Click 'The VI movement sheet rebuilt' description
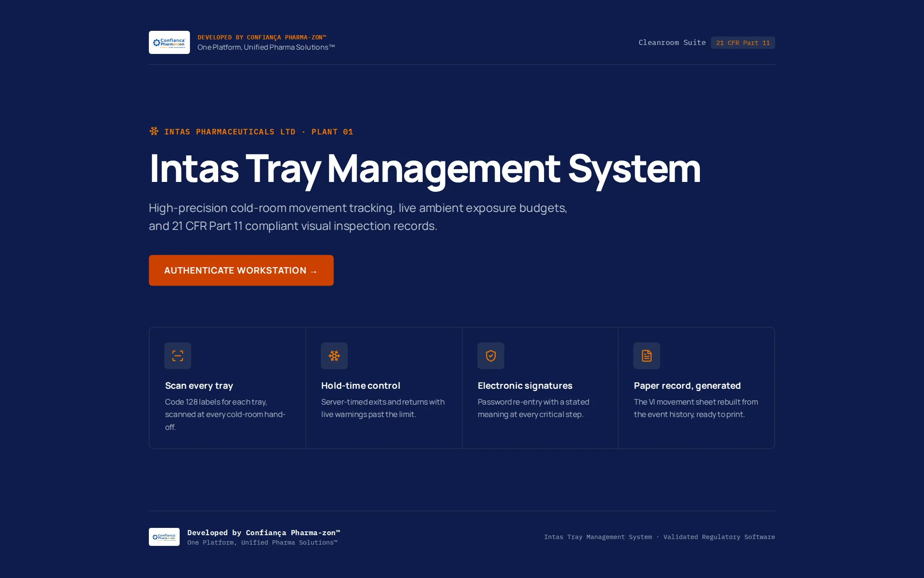 696,408
